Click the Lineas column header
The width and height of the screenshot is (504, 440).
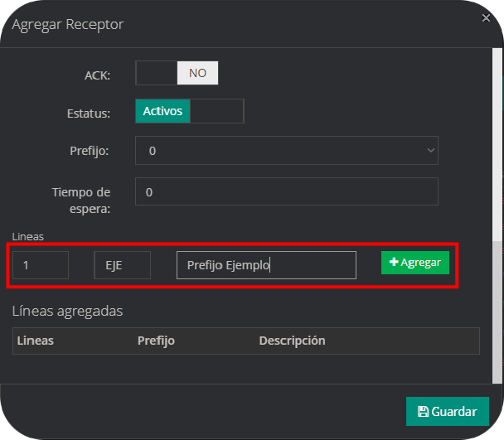point(36,341)
